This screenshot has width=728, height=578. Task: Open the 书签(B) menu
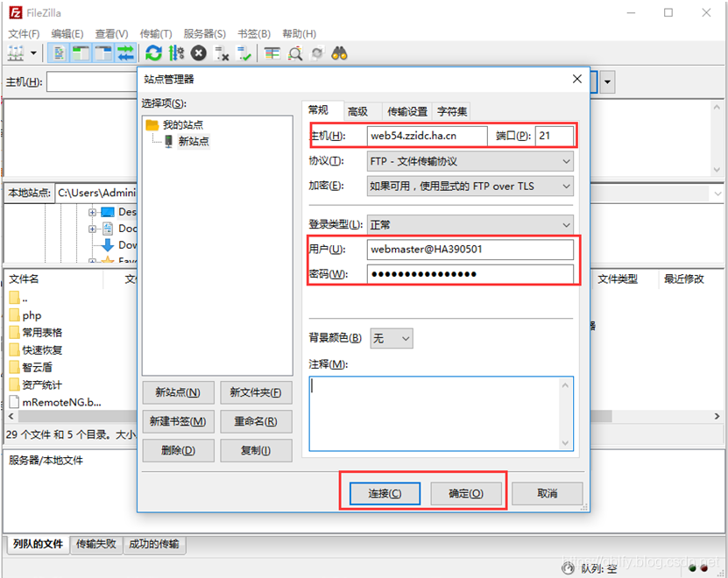click(254, 34)
